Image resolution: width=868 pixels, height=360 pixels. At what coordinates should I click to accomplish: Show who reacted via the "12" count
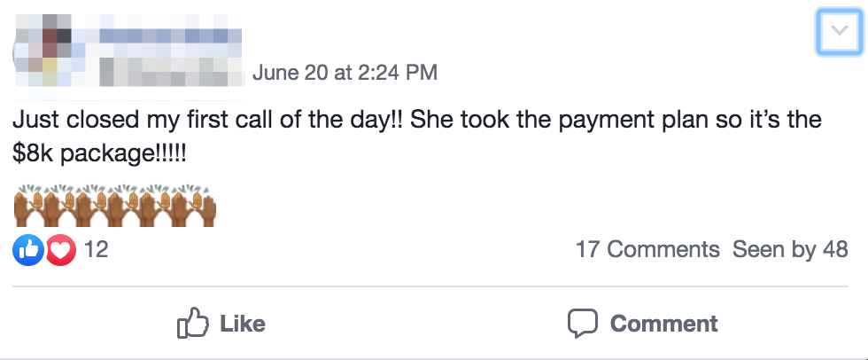pos(96,250)
